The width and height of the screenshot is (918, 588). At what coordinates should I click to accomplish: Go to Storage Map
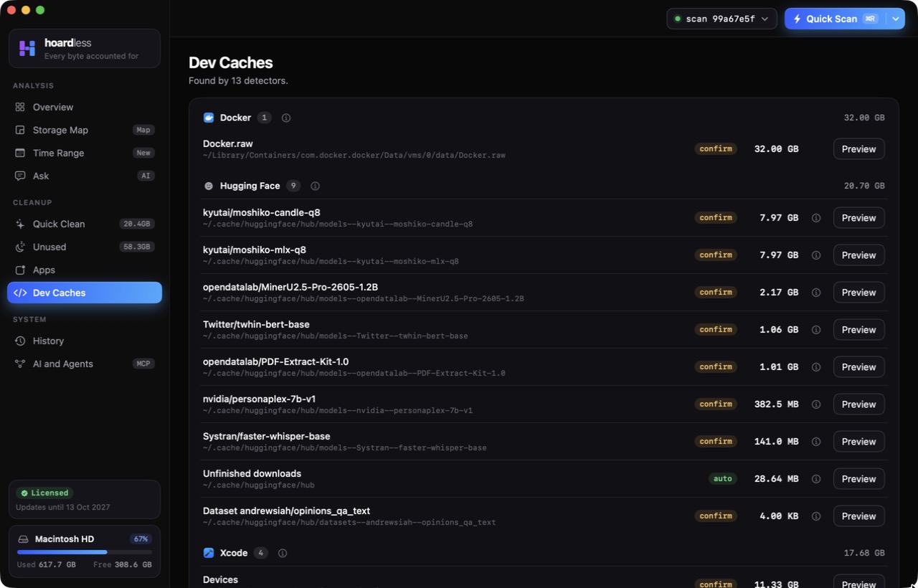[x=85, y=130]
